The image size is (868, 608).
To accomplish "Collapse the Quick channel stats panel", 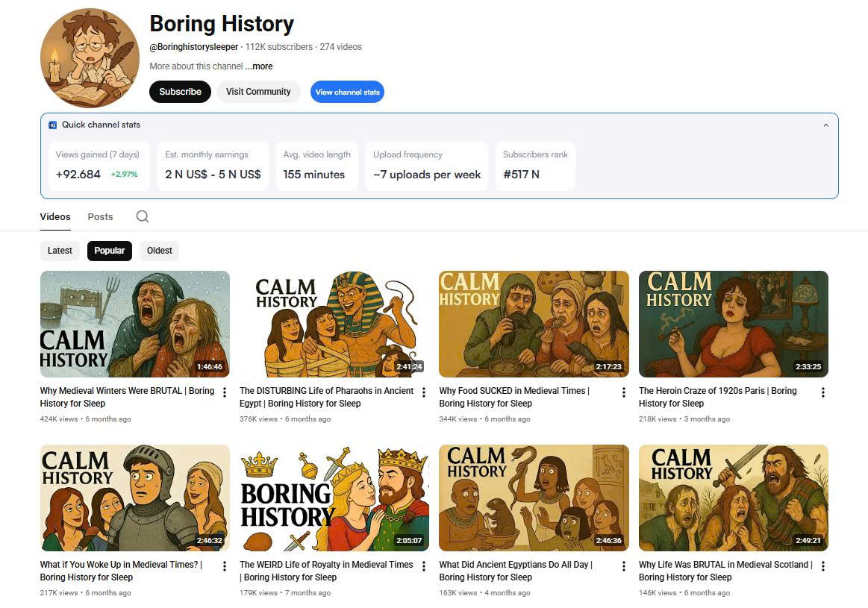I will [825, 125].
